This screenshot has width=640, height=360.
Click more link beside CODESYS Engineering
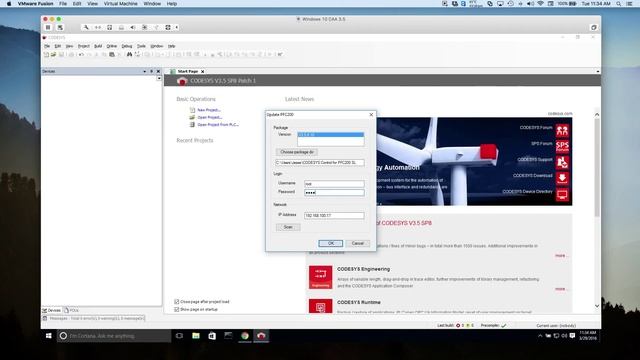(x=561, y=289)
